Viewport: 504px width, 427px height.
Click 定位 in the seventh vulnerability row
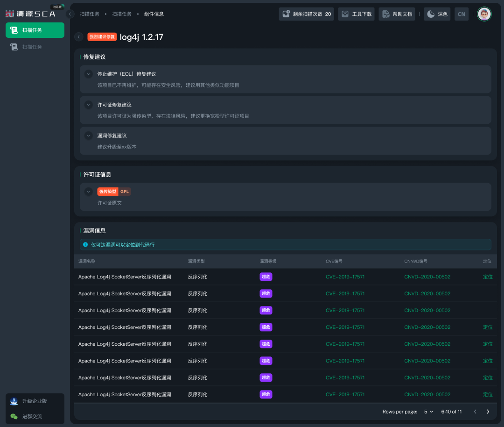[x=488, y=378]
